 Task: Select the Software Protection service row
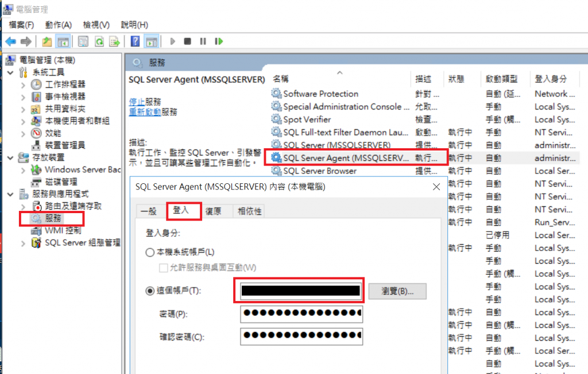point(425,94)
